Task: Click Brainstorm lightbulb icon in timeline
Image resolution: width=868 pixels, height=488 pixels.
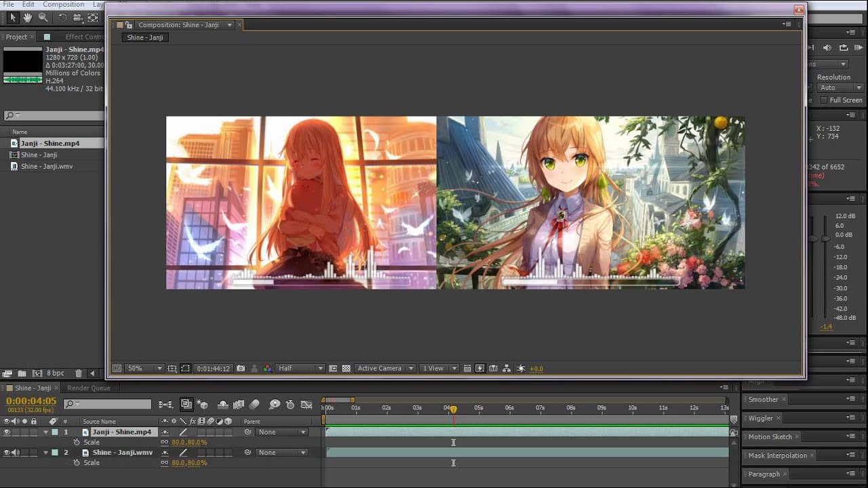Action: pyautogui.click(x=275, y=405)
